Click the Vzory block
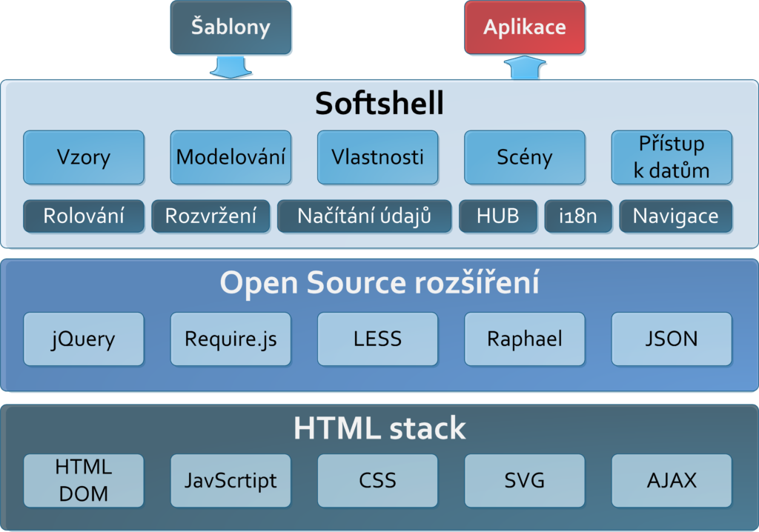 pos(84,157)
